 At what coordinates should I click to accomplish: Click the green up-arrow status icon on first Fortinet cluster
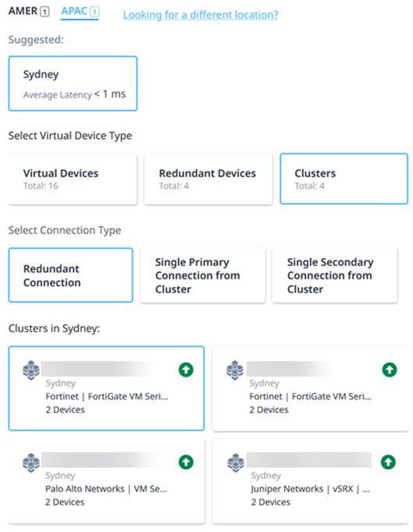tap(186, 370)
